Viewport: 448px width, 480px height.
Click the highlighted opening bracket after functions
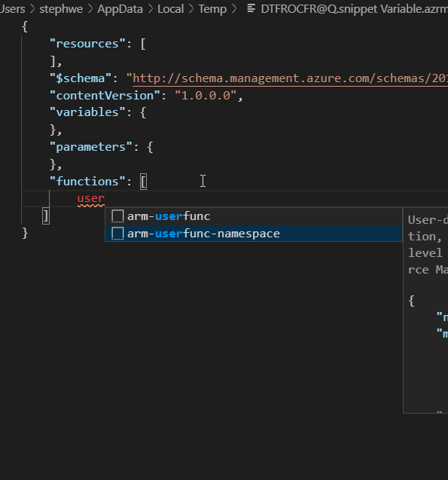tap(143, 182)
